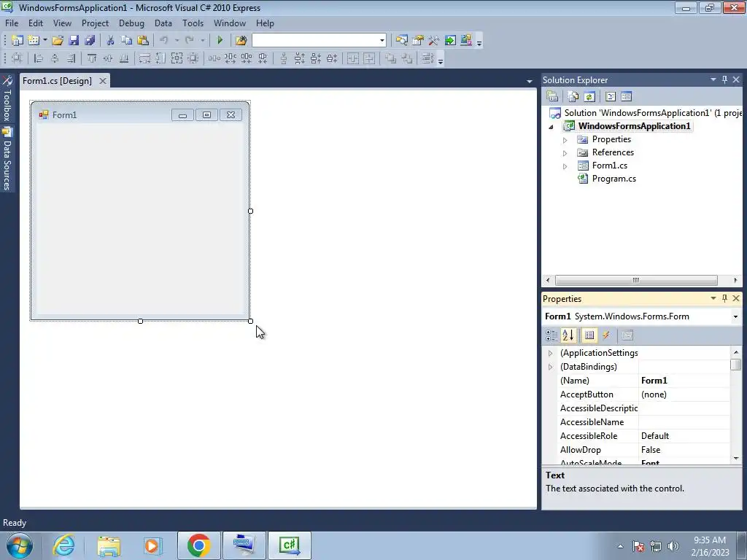
Task: Select the Form1.cs [Design] tab
Action: click(57, 81)
